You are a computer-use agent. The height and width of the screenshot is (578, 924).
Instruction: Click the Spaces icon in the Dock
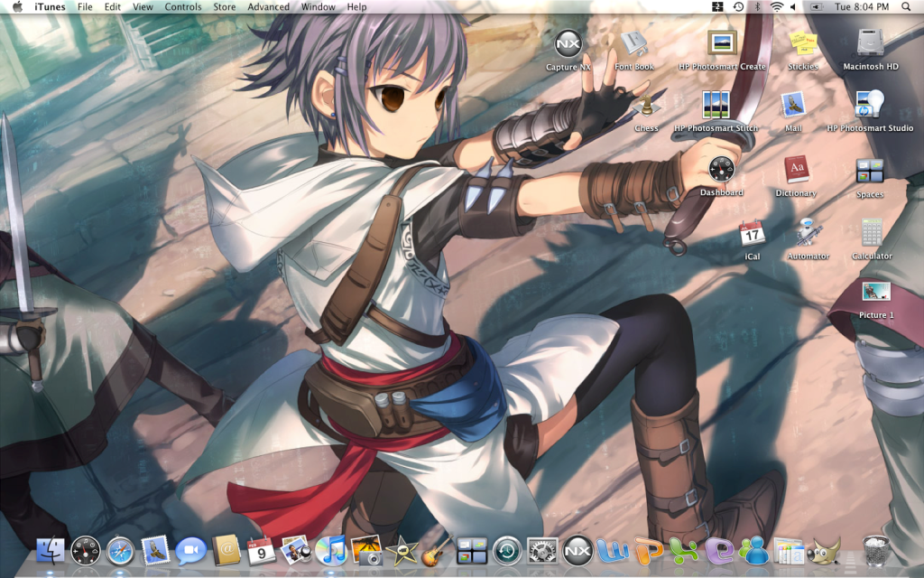[x=471, y=552]
